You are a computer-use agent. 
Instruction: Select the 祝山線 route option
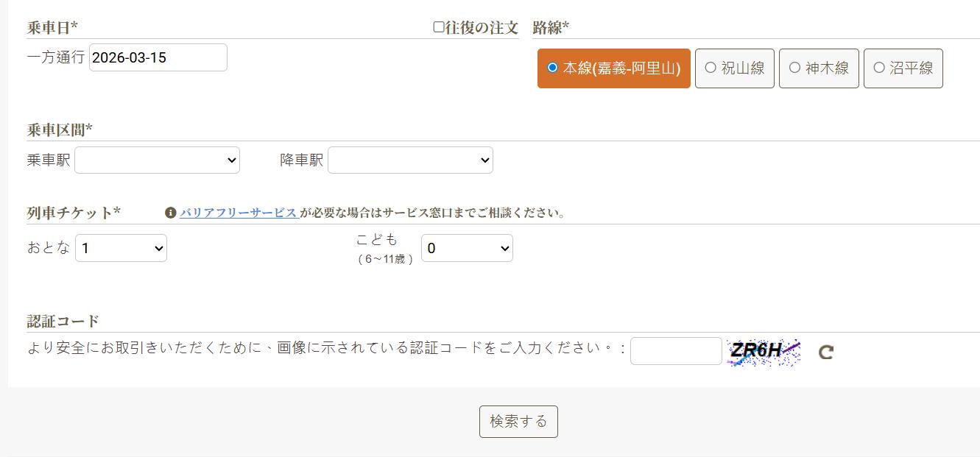pos(711,68)
